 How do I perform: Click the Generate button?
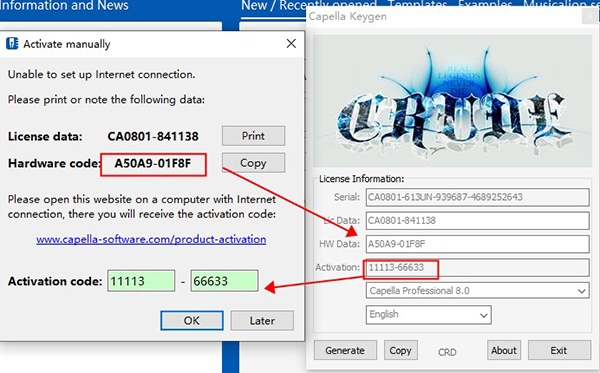pyautogui.click(x=345, y=350)
